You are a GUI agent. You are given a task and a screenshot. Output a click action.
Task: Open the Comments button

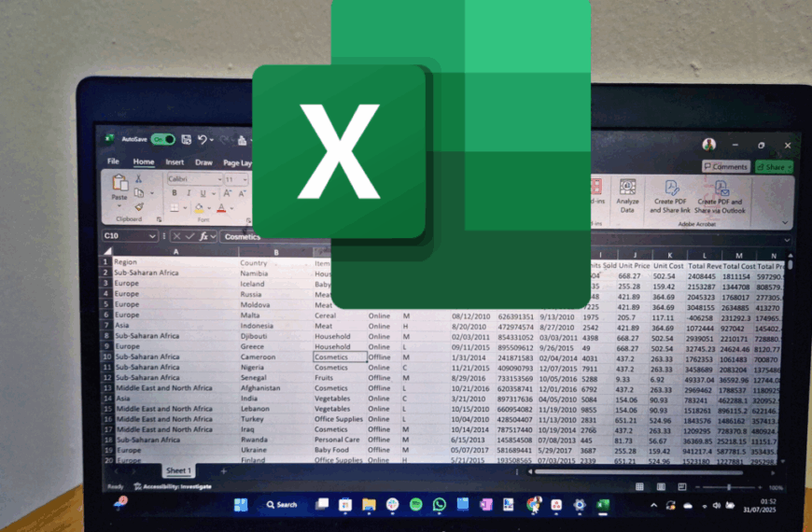click(726, 166)
